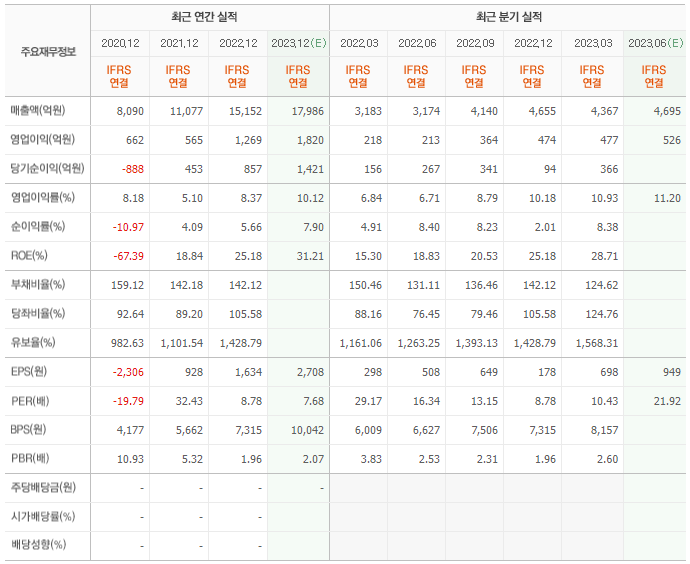Click quarterly revenue 3,183

pyautogui.click(x=368, y=111)
